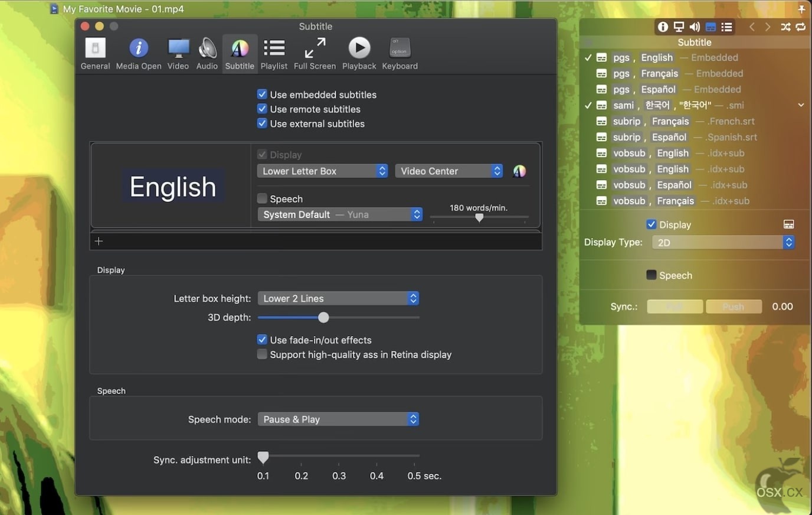The image size is (812, 515).
Task: Open the Speech mode Pause & Play dropdown
Action: 338,419
